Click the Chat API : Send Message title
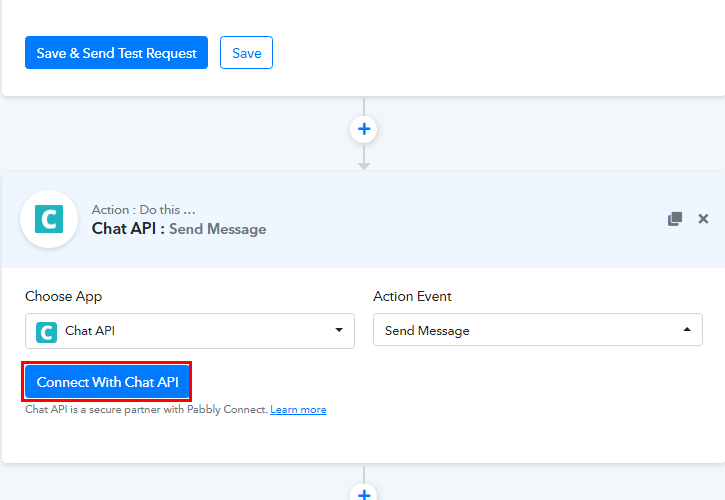 coord(179,228)
